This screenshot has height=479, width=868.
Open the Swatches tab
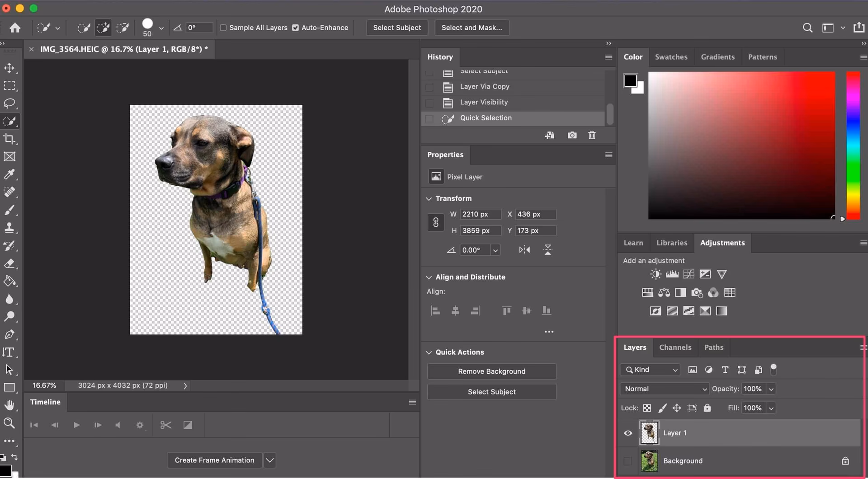(x=671, y=57)
